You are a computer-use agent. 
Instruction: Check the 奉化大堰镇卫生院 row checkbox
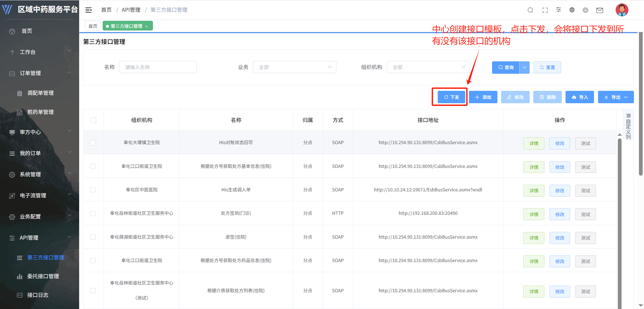pyautogui.click(x=93, y=143)
